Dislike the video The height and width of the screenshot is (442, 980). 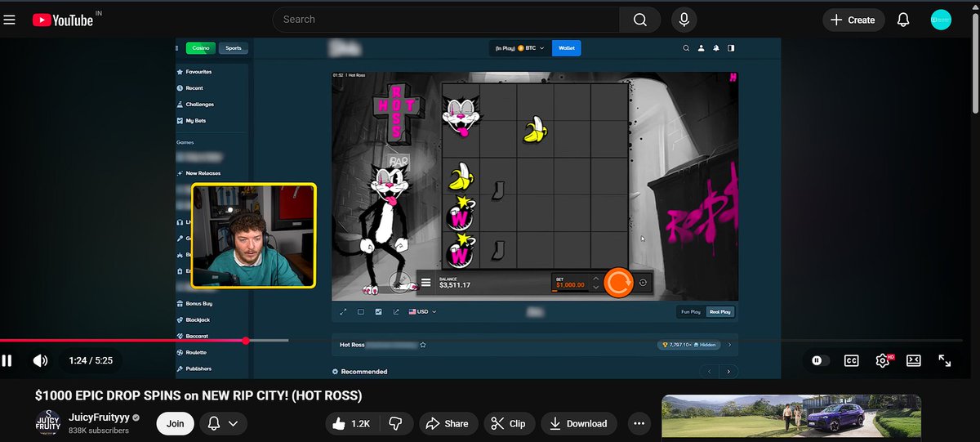pyautogui.click(x=394, y=423)
